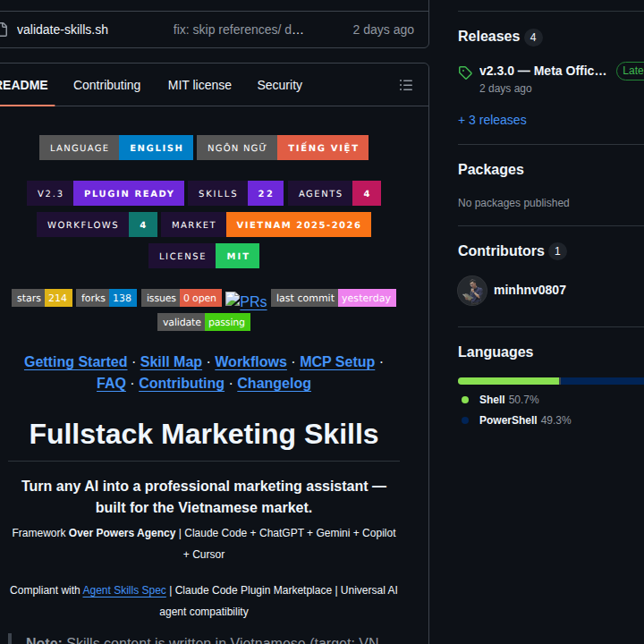The height and width of the screenshot is (644, 644).
Task: Click the Fullstack Marketing Skills heading
Action: pyautogui.click(x=204, y=434)
